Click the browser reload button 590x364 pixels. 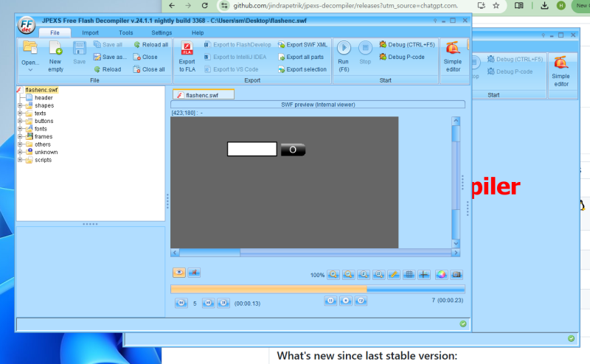coord(205,5)
